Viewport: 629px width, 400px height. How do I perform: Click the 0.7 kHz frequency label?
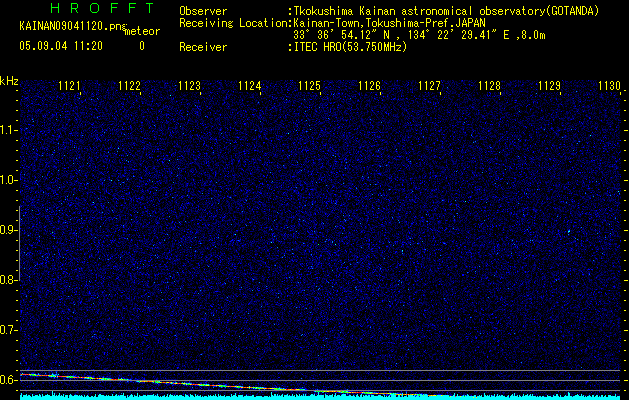click(x=8, y=330)
